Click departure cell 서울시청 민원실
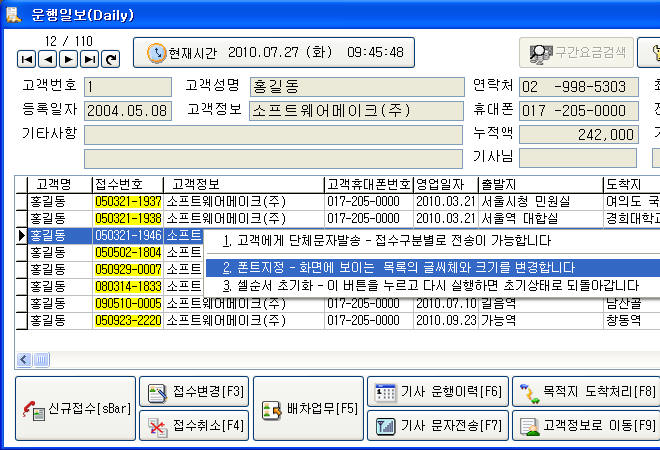 click(x=540, y=202)
